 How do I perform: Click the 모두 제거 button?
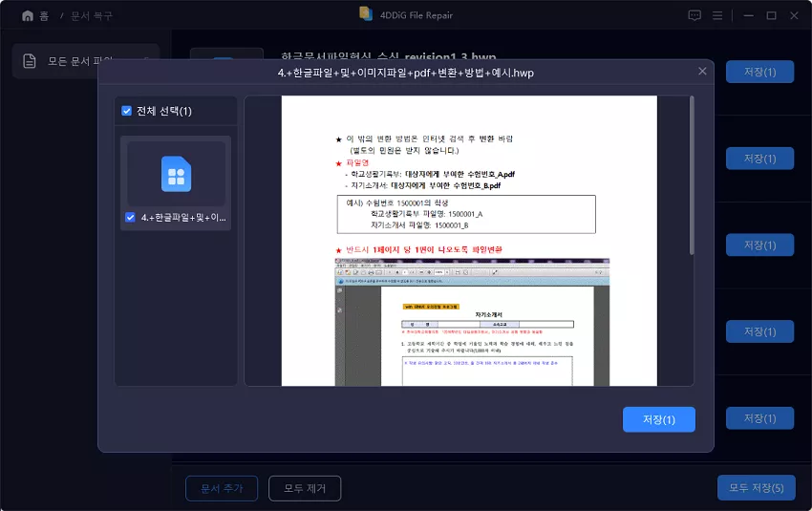[305, 488]
